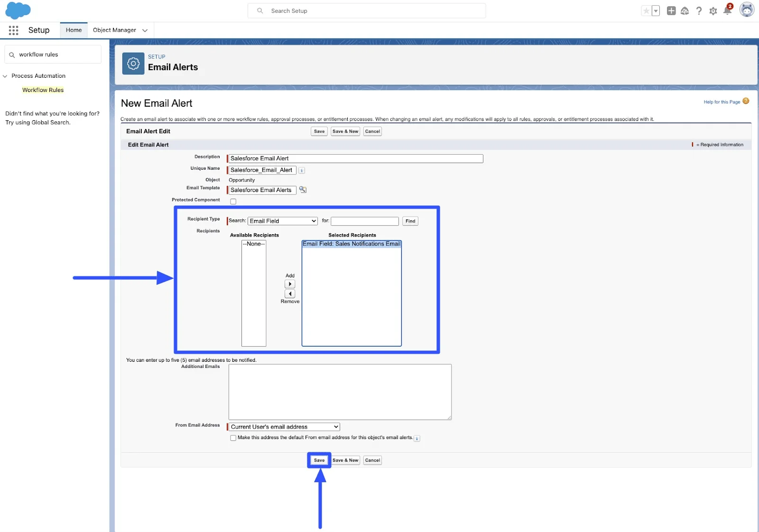Switch to the Home tab
Image resolution: width=759 pixels, height=532 pixels.
pos(74,30)
